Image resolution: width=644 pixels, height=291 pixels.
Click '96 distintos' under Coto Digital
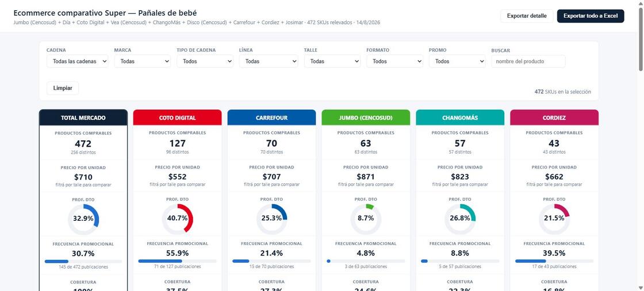pyautogui.click(x=178, y=152)
